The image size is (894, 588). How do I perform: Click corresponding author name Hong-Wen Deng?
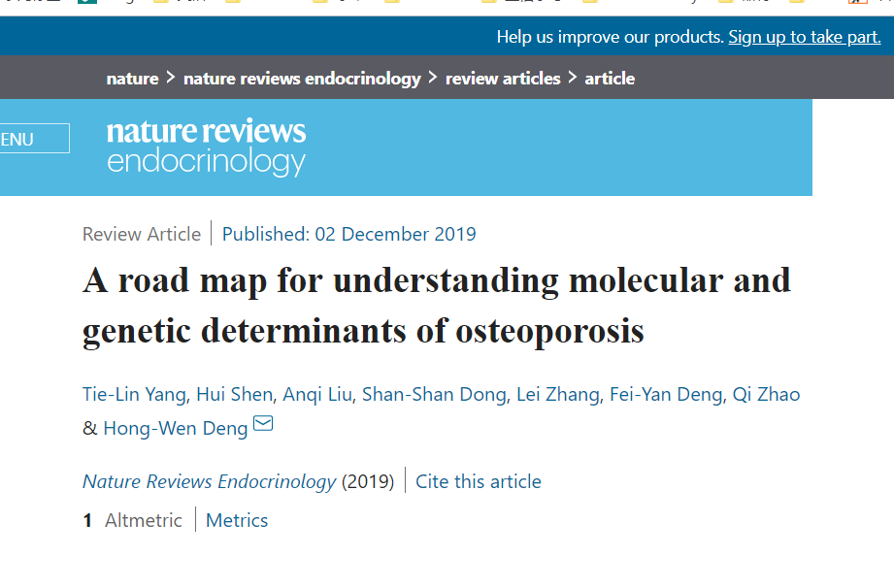pos(176,428)
